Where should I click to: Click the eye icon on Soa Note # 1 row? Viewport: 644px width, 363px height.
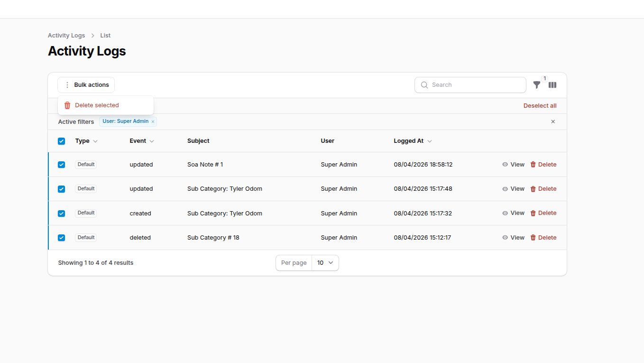(x=505, y=164)
